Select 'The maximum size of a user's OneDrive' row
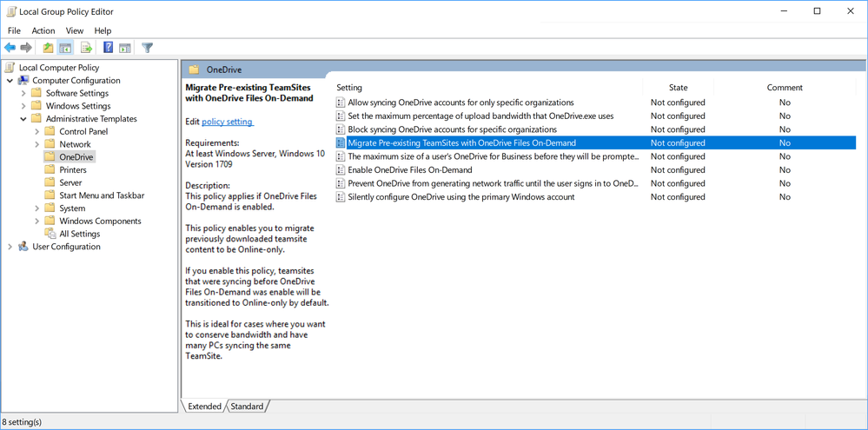Image resolution: width=868 pixels, height=430 pixels. click(x=595, y=156)
